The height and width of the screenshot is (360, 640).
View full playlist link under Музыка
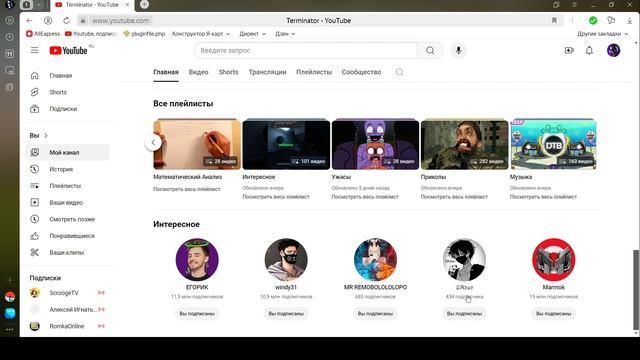coord(543,197)
